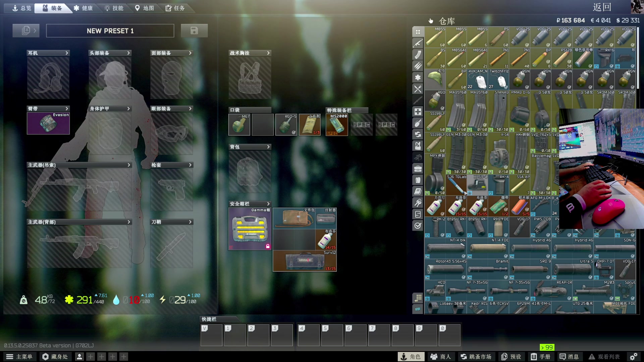Screen dimensions: 644x362
Task: Open the 跳蚤市场 flea market
Action: (476, 357)
